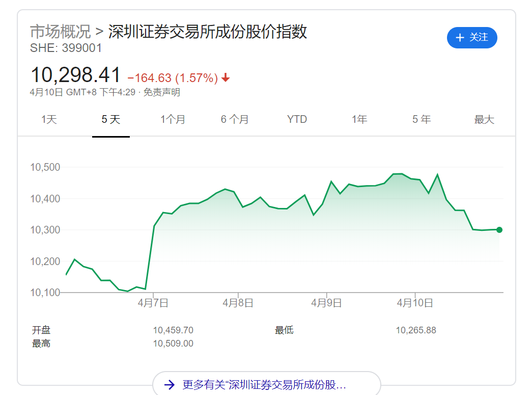Select the 5 年 range tab
This screenshot has height=395, width=532.
click(422, 120)
